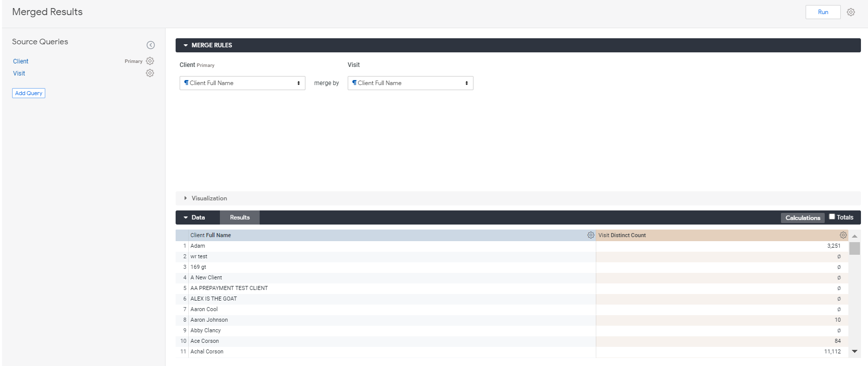The image size is (868, 366).
Task: Open Visit merge field dropdown
Action: click(x=410, y=83)
